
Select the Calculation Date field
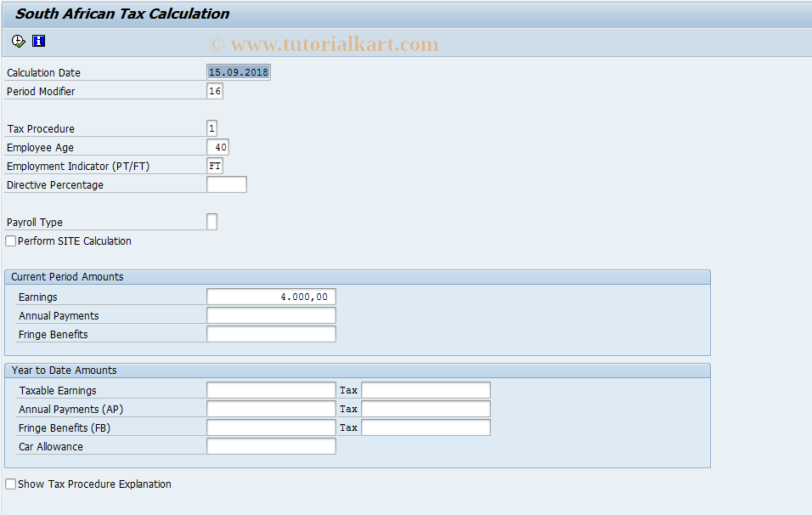(238, 72)
